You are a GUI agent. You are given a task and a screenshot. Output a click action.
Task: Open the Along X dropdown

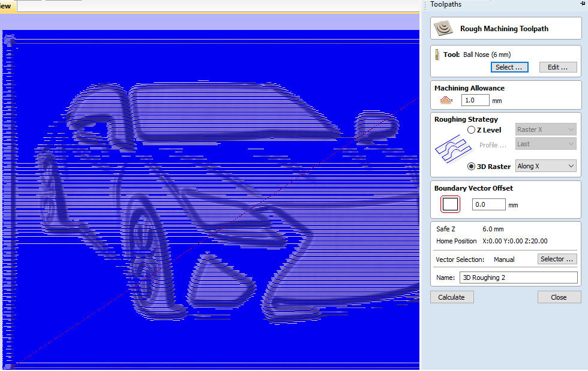(x=545, y=166)
